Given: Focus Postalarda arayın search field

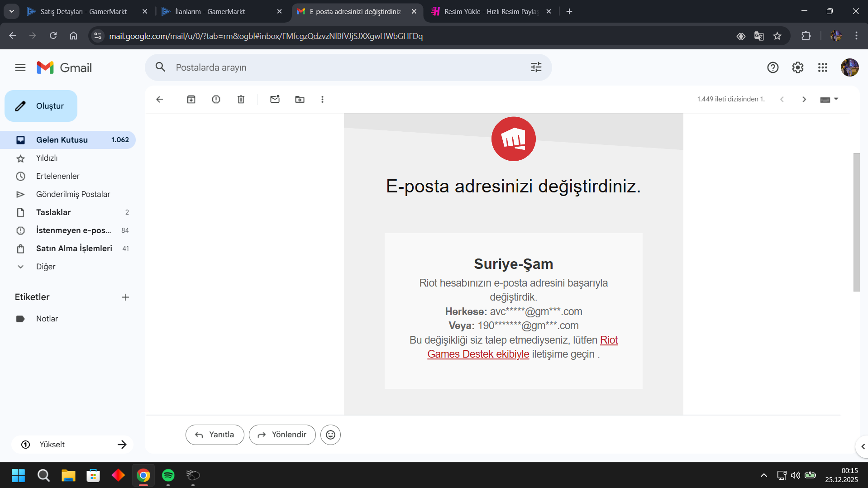Looking at the screenshot, I should [348, 67].
